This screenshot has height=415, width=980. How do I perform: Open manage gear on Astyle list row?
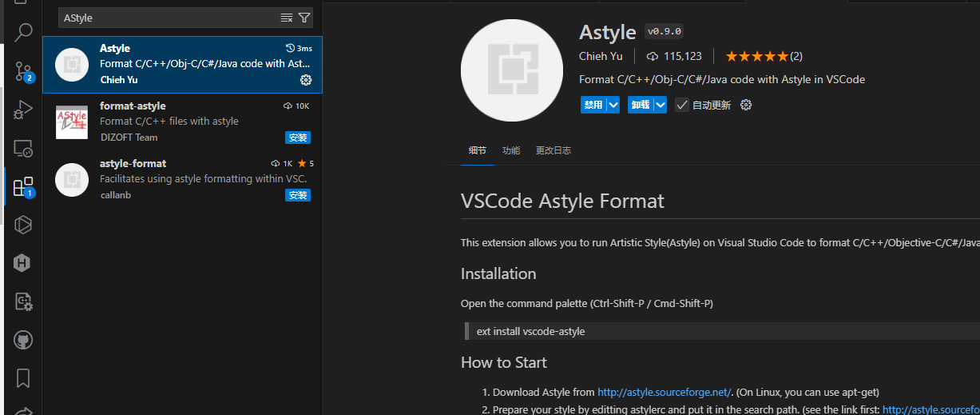(x=305, y=80)
